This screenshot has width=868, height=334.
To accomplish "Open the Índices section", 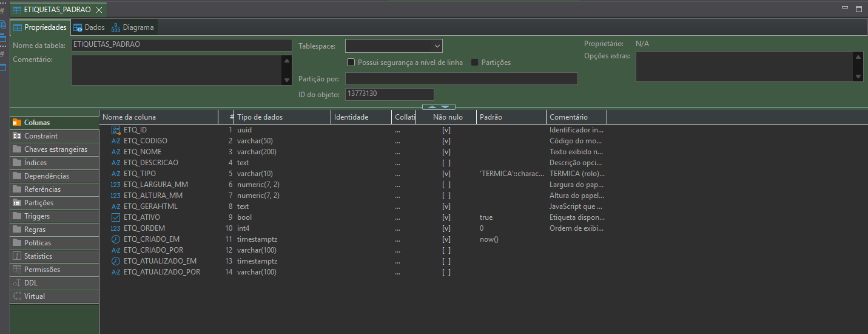I will [55, 163].
